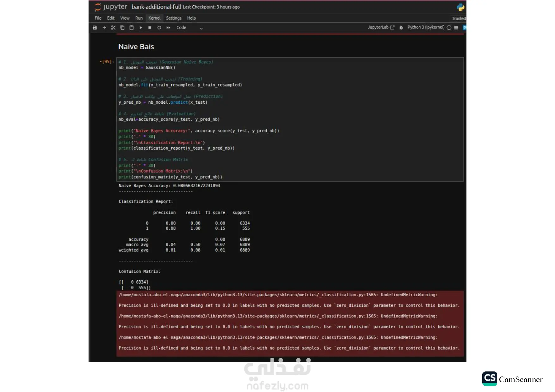Check the kernel status circle indicator

[x=449, y=28]
